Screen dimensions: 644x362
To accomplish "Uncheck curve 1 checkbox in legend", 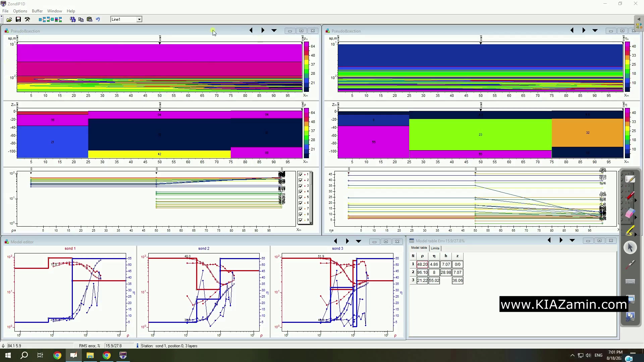I will 301,175.
